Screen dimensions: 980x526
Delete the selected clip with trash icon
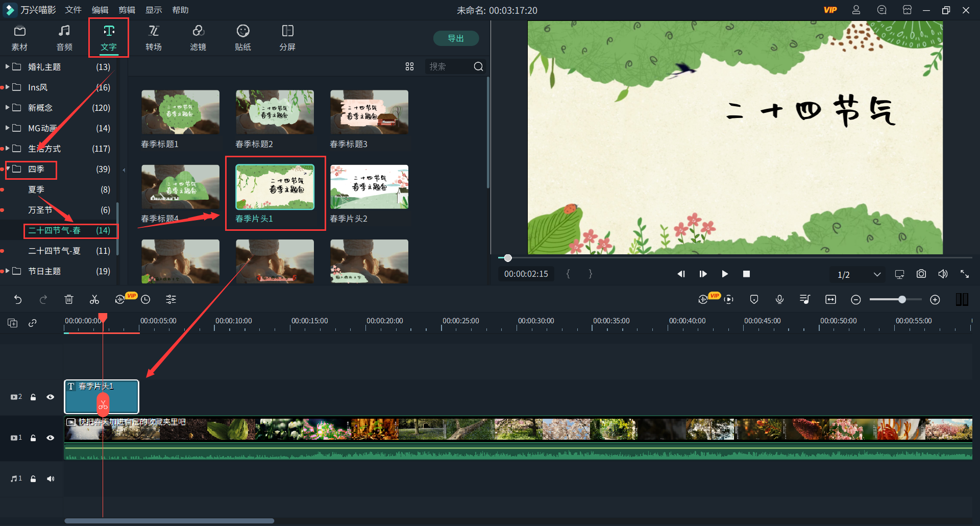point(69,300)
